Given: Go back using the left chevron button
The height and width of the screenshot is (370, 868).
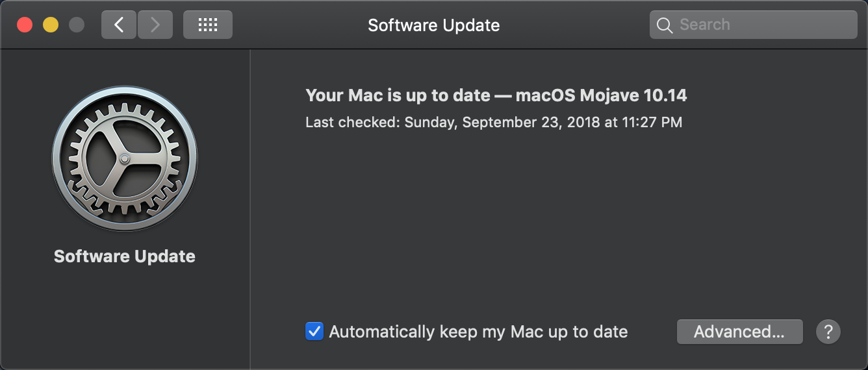Looking at the screenshot, I should pos(119,25).
